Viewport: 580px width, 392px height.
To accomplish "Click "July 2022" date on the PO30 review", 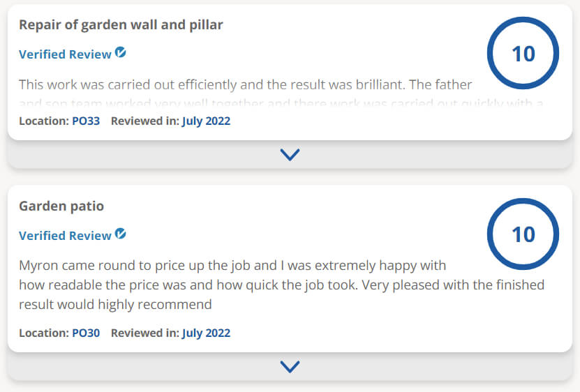I will click(206, 333).
